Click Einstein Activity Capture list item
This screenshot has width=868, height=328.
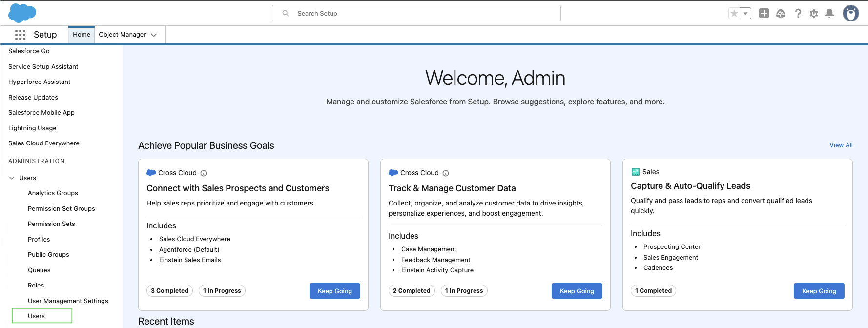(437, 270)
